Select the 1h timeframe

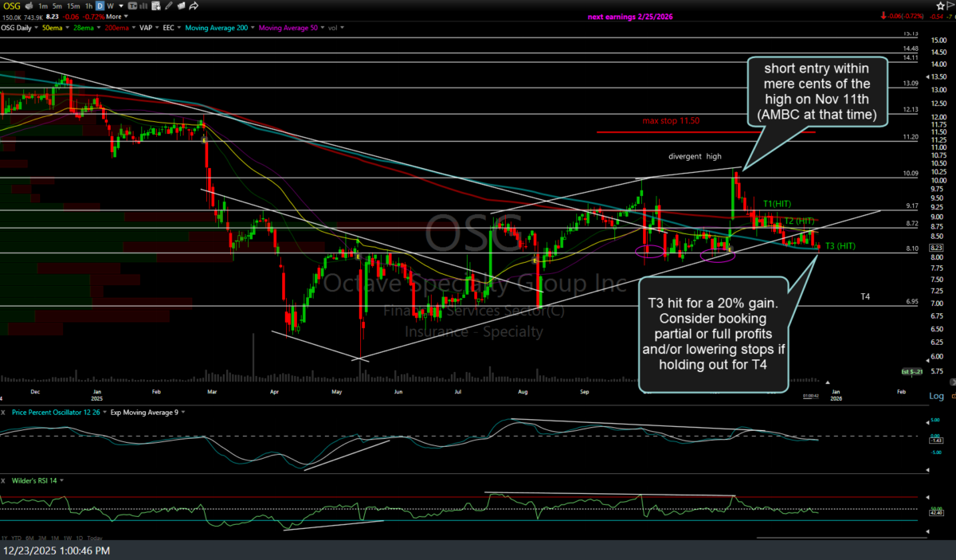click(90, 6)
